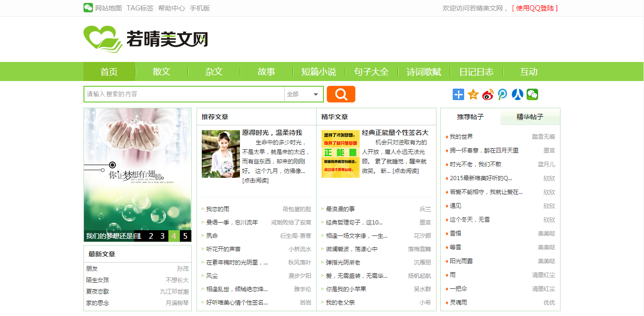Image resolution: width=644 pixels, height=316 pixels.
Task: Share via the Sina Weibo icon
Action: pos(488,94)
